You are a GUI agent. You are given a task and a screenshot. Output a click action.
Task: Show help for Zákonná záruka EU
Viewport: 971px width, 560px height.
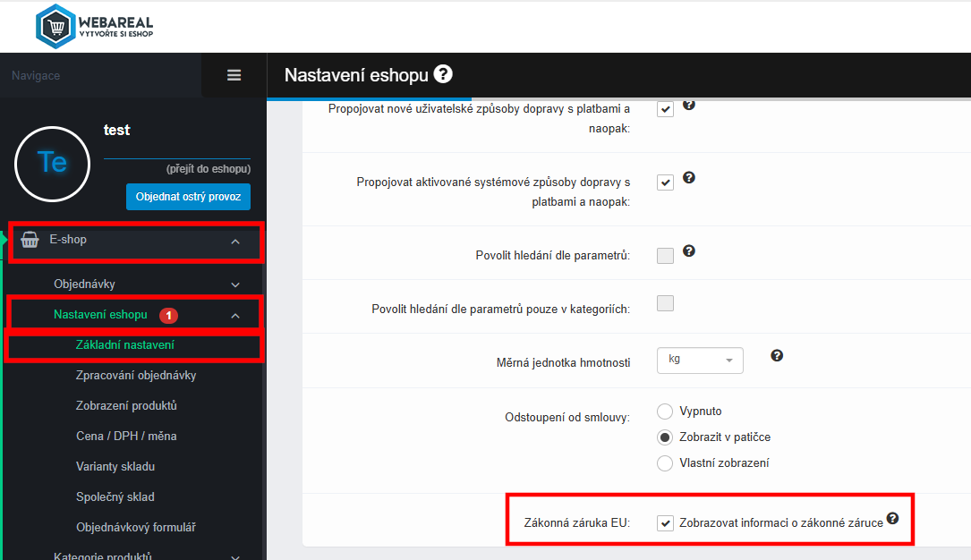tap(892, 519)
